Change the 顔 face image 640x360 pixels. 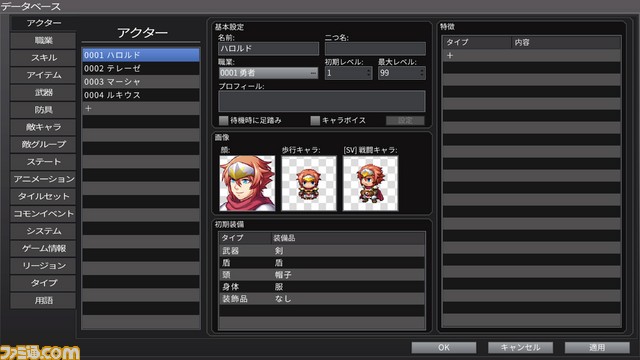click(x=247, y=183)
